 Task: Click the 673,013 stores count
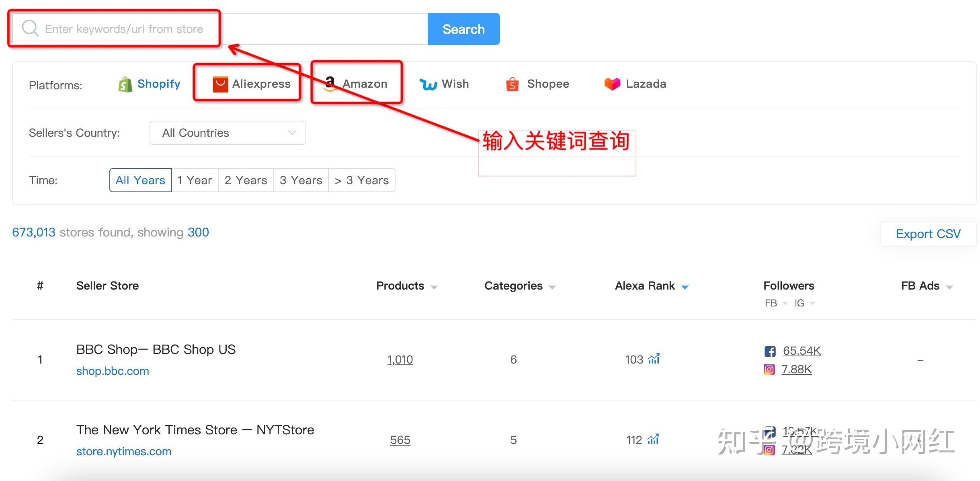(x=34, y=232)
